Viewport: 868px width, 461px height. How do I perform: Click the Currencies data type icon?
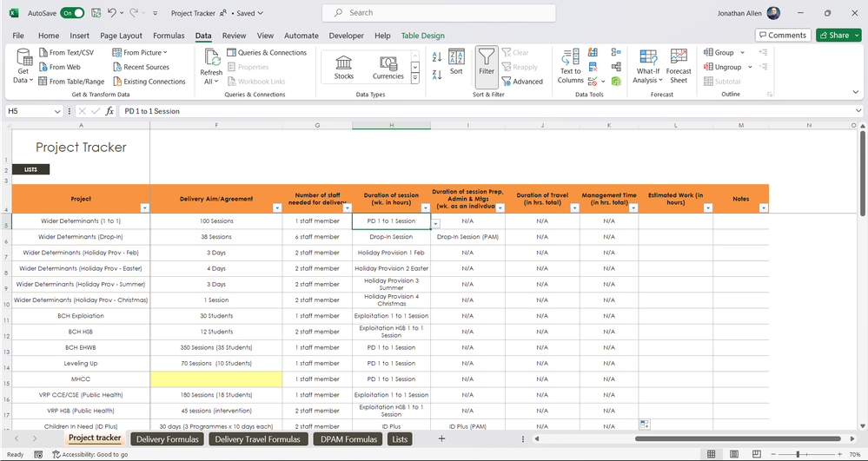[x=388, y=63]
